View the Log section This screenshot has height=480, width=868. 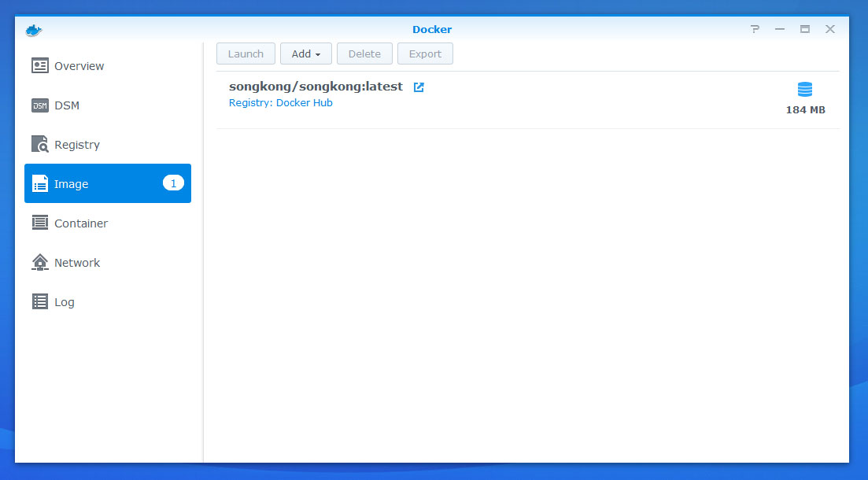pyautogui.click(x=107, y=301)
